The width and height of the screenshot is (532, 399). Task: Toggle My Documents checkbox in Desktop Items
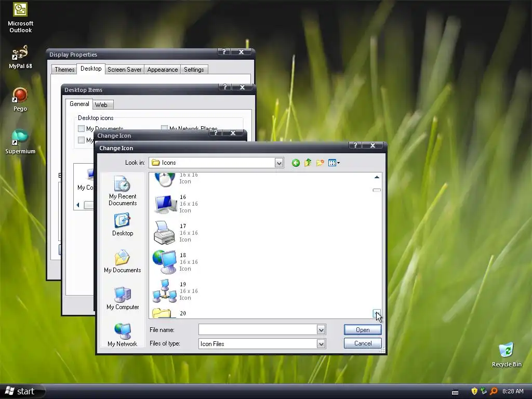pos(81,129)
